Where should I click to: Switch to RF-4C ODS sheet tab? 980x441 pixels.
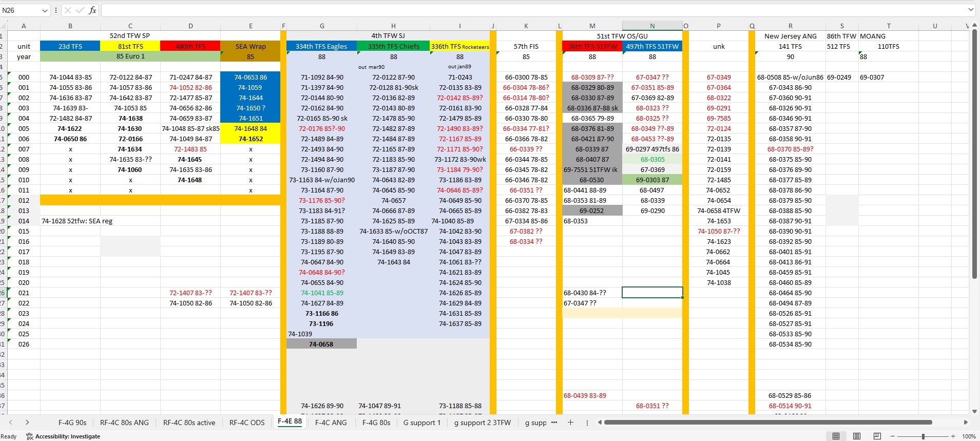tap(247, 423)
